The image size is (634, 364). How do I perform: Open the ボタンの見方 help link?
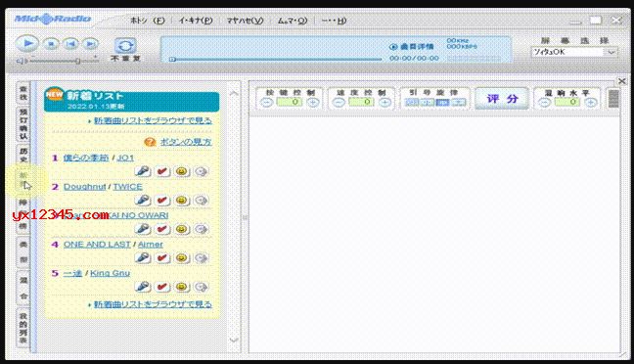tap(186, 142)
